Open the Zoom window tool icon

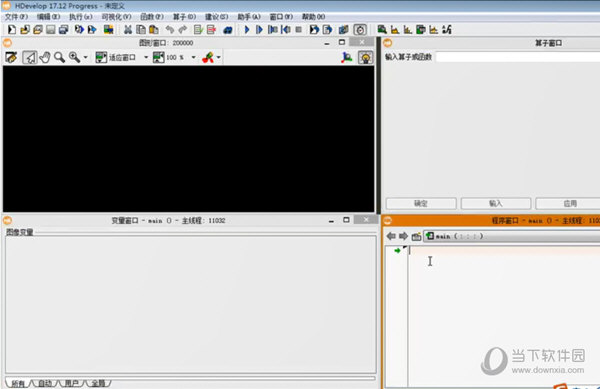click(x=382, y=29)
